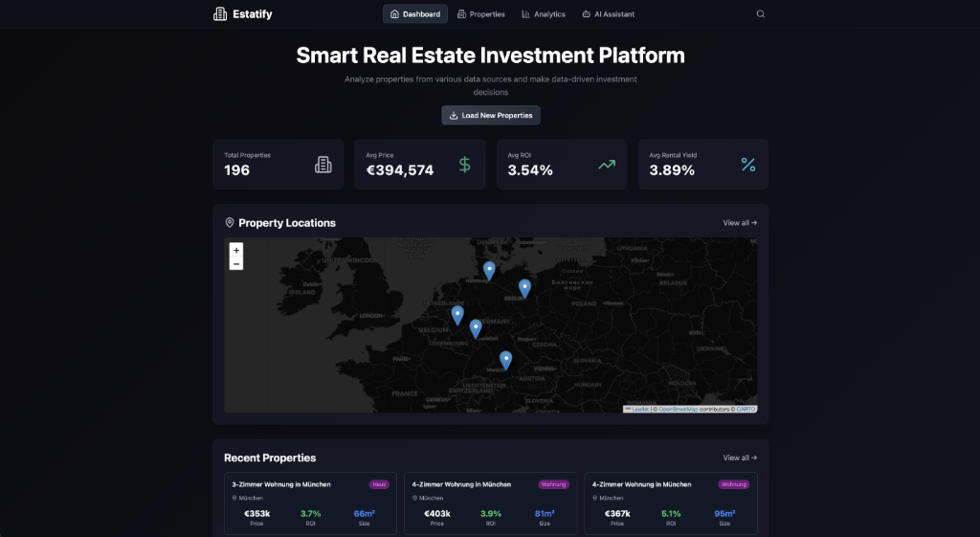Click the Estatify brand name
The width and height of the screenshot is (980, 537).
click(253, 13)
